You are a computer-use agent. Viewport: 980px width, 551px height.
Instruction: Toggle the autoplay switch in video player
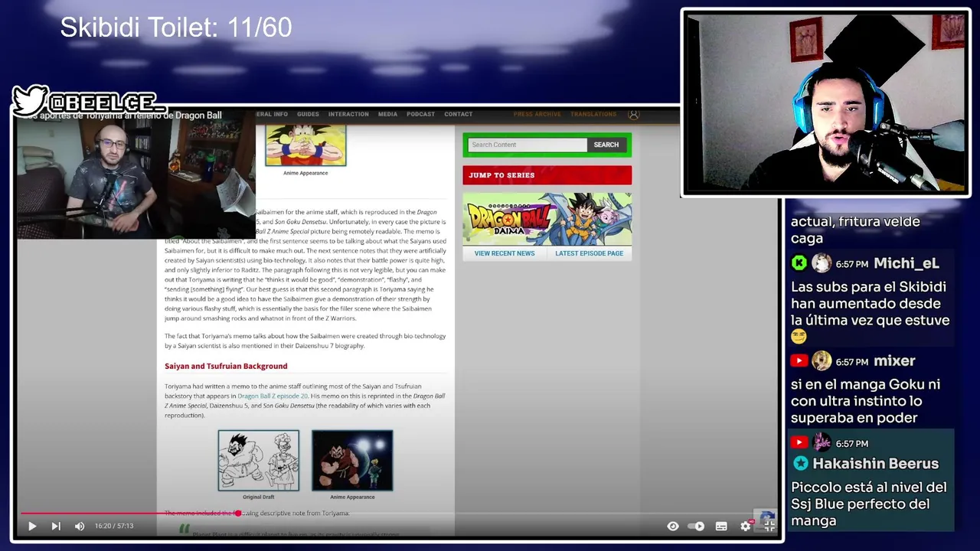click(696, 526)
